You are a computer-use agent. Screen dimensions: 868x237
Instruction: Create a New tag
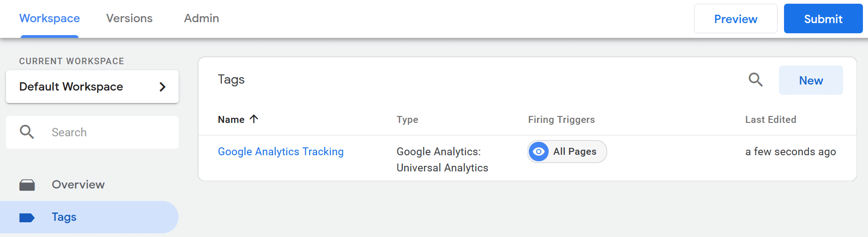[x=811, y=80]
